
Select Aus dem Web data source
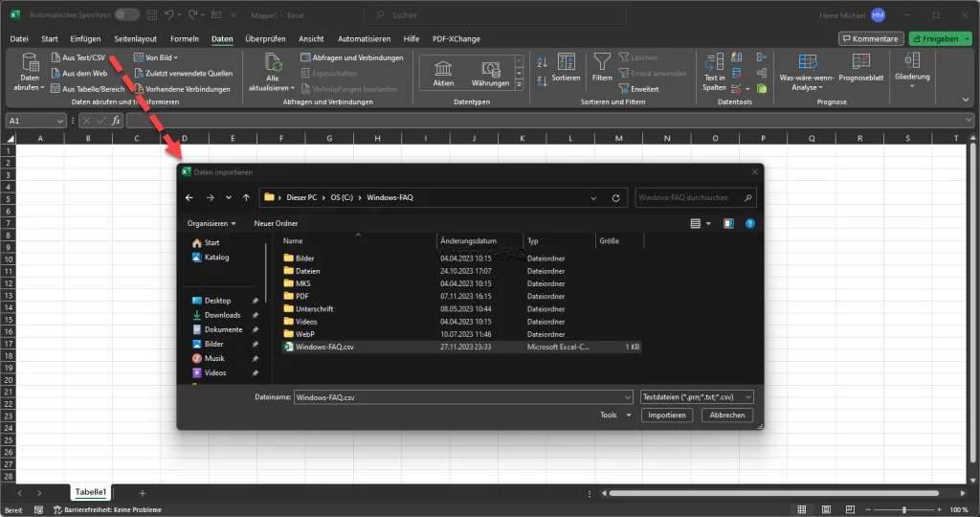(x=78, y=73)
